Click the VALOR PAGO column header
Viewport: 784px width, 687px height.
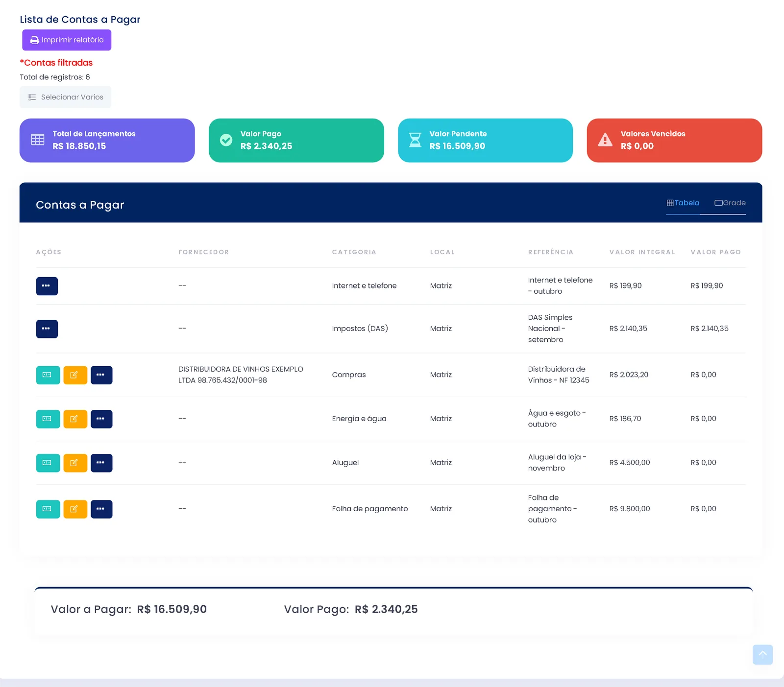[x=716, y=252]
